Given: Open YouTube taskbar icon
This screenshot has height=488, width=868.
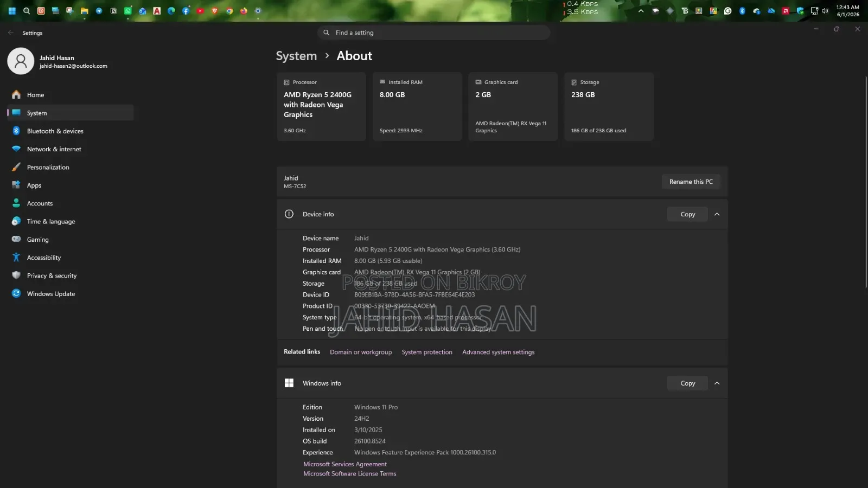Looking at the screenshot, I should coord(200,11).
